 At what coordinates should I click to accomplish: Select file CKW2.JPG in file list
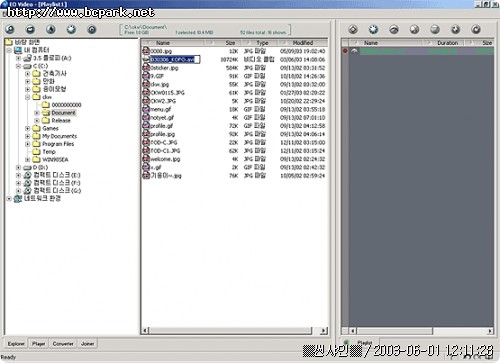[x=163, y=101]
